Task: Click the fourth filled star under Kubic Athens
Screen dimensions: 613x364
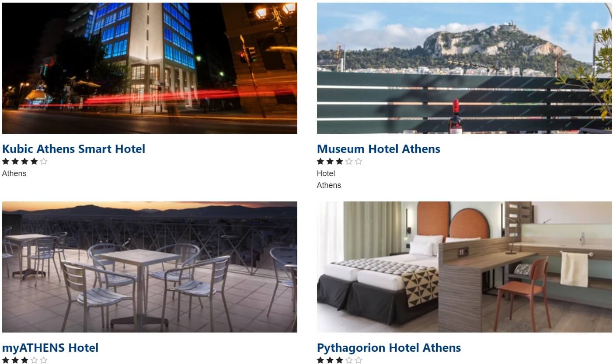Action: (34, 161)
